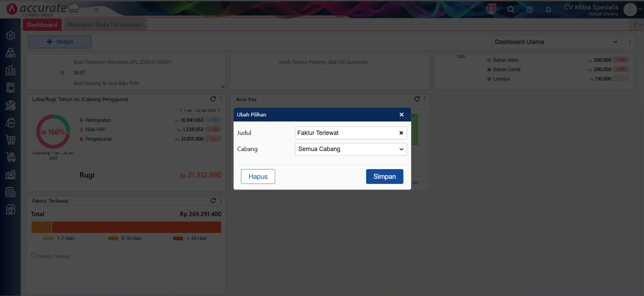Open Laba/Rugi widget options menu
The height and width of the screenshot is (296, 644).
tap(221, 99)
